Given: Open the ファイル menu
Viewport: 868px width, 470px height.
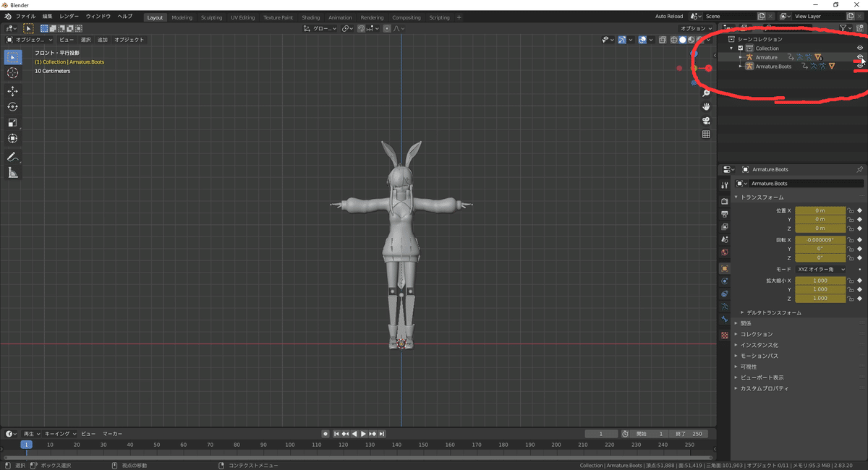Looking at the screenshot, I should click(x=25, y=16).
